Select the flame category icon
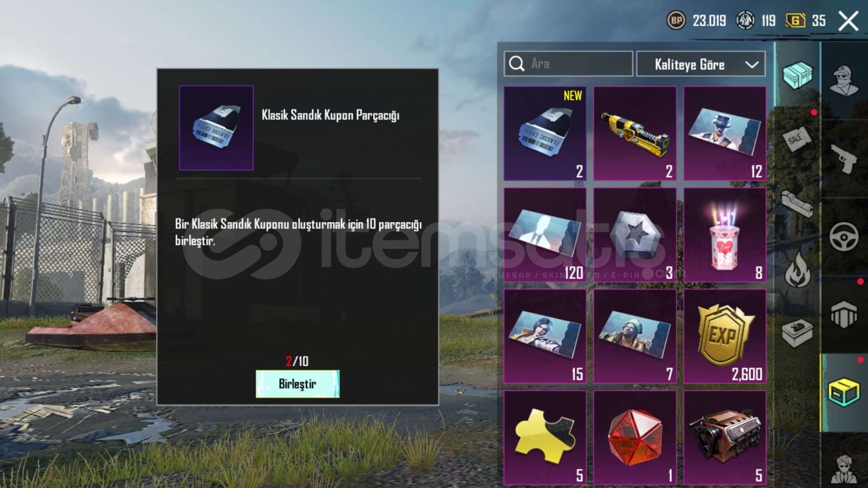This screenshot has width=868, height=488. pos(797,270)
